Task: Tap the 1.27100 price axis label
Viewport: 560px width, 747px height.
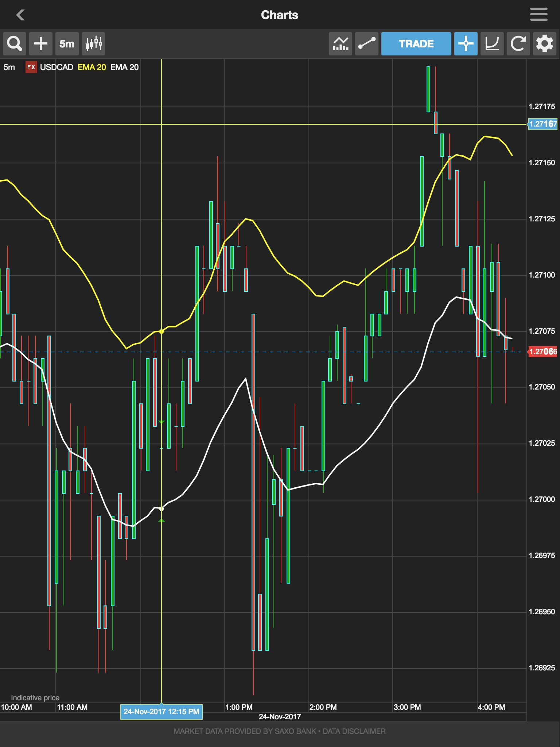Action: click(542, 275)
